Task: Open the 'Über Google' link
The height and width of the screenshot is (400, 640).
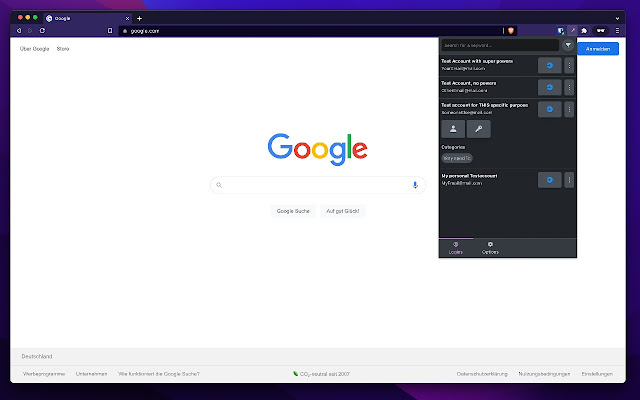Action: pyautogui.click(x=34, y=49)
